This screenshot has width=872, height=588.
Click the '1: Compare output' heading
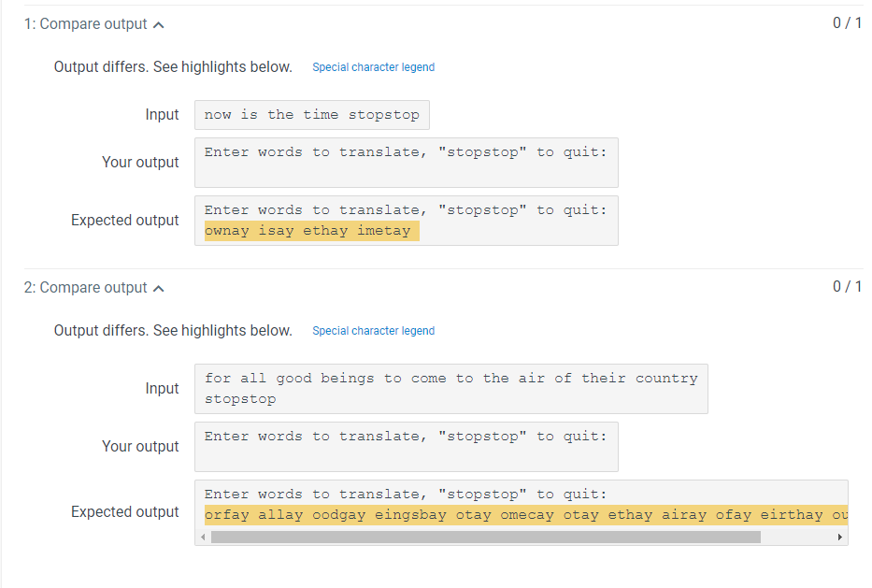click(x=84, y=23)
